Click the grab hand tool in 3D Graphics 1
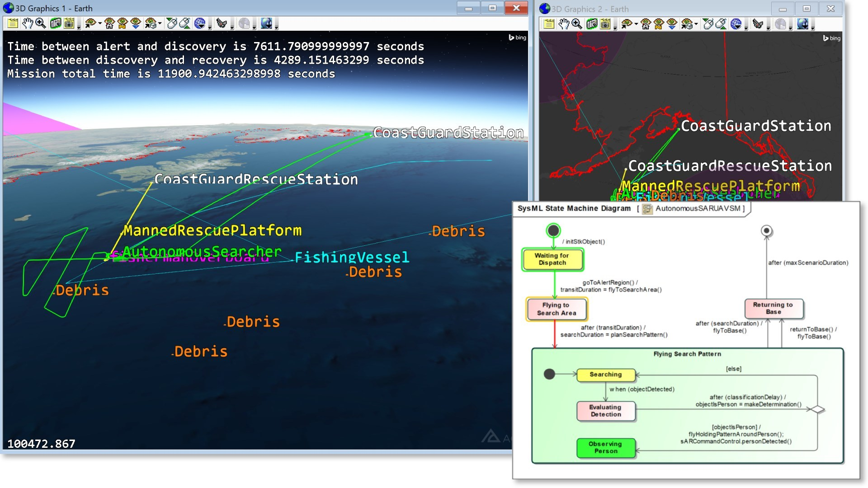 pos(27,23)
